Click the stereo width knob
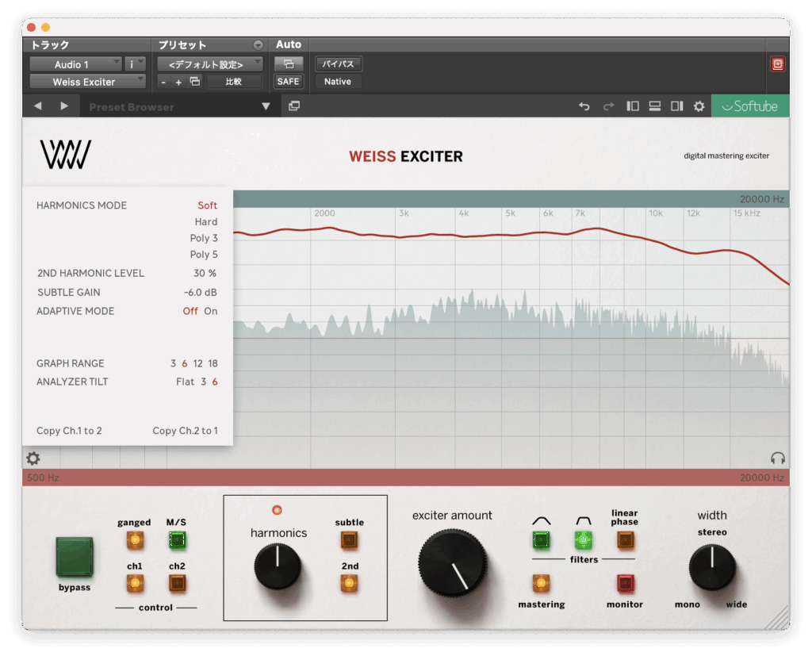This screenshot has height=656, width=812. [x=712, y=567]
